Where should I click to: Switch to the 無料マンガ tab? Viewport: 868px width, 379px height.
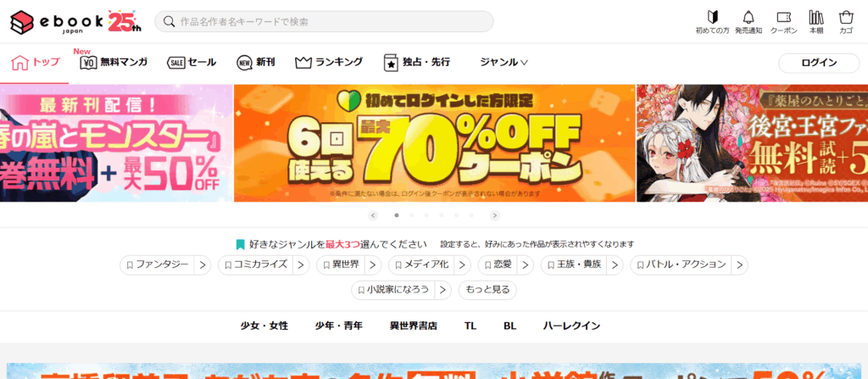(114, 62)
